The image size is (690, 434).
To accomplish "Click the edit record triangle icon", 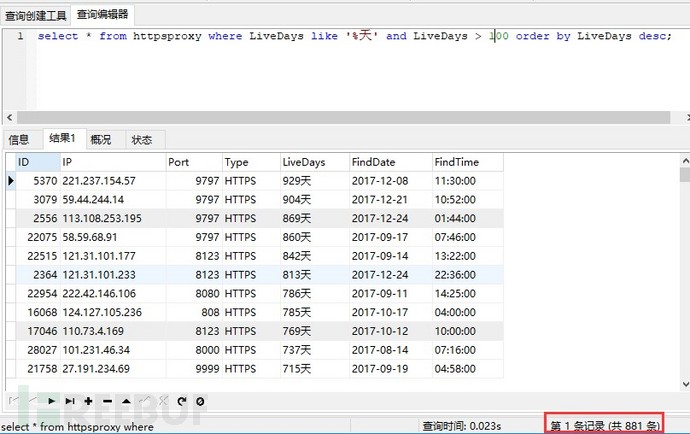I will click(x=126, y=401).
